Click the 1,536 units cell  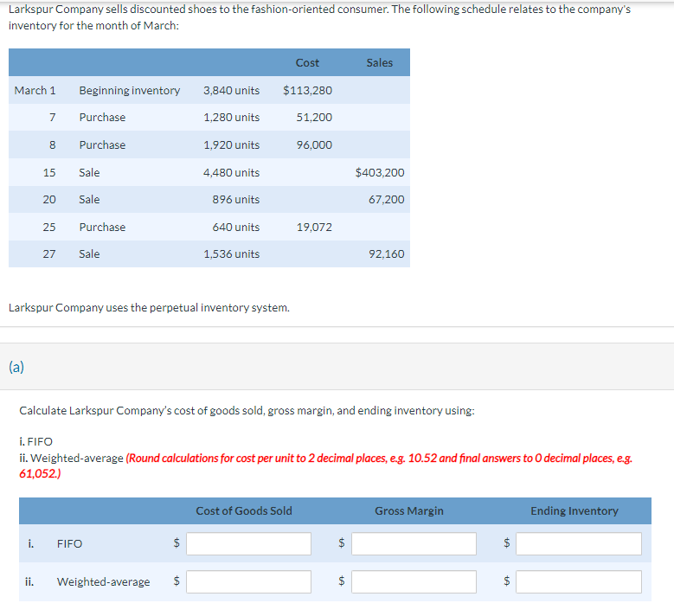coord(231,254)
